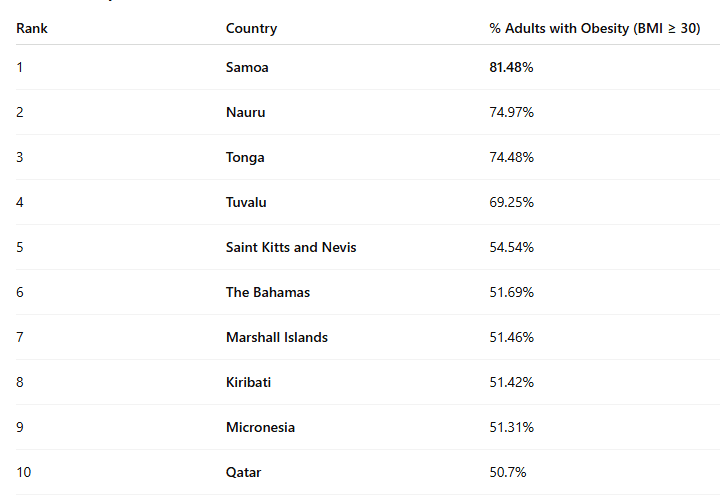The image size is (720, 495).
Task: Click Saint Kitts and Nevis
Action: [291, 248]
